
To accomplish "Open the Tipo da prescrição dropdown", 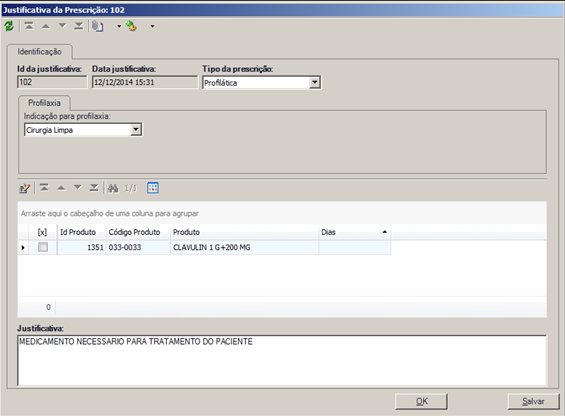I will pos(315,83).
